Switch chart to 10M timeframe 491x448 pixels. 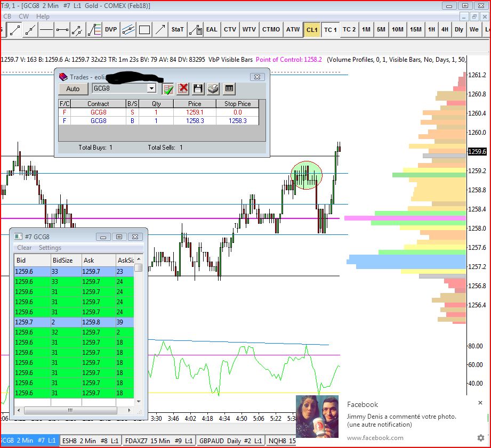(398, 30)
